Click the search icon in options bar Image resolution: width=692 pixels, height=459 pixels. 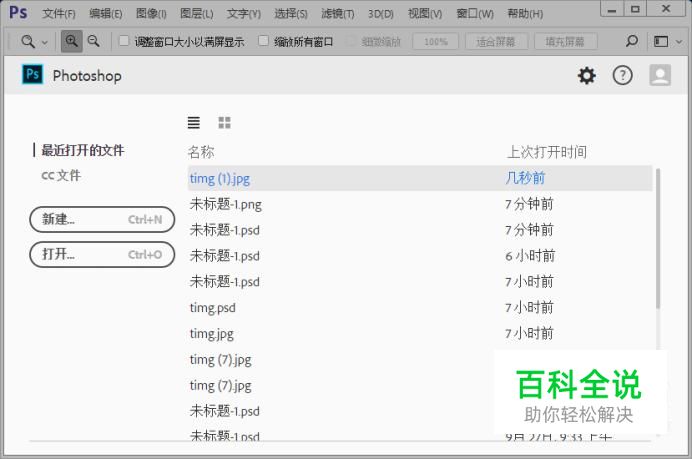pos(632,41)
